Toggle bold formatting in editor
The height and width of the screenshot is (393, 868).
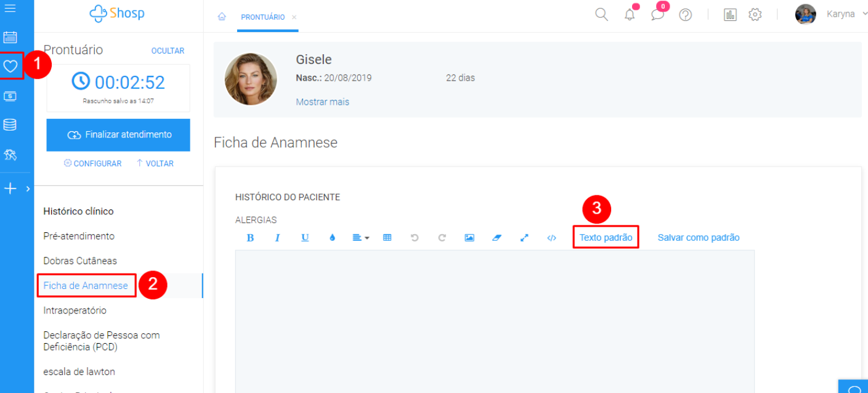tap(250, 238)
